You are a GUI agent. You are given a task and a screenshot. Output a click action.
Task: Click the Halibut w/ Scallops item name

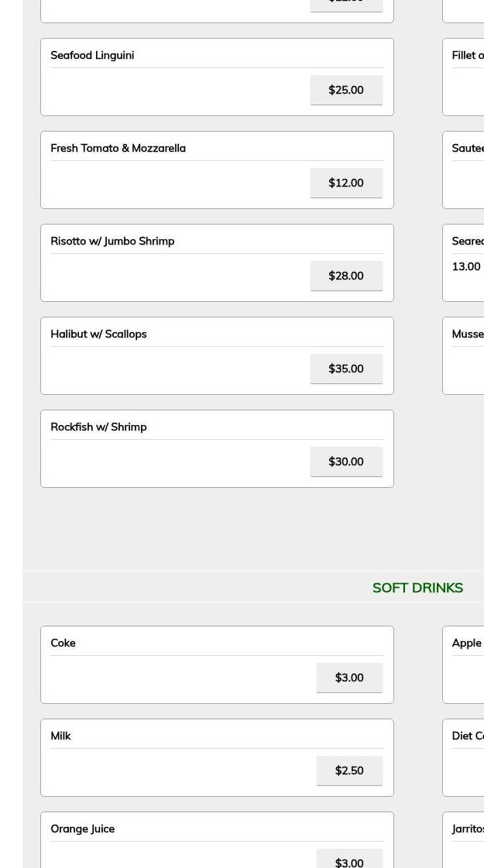tap(98, 334)
